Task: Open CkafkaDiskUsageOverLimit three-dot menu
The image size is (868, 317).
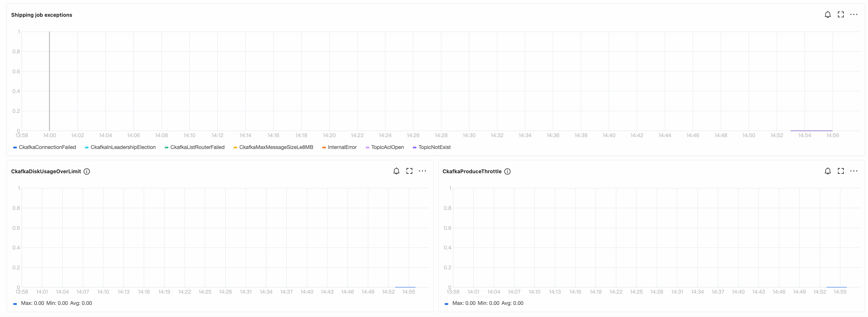Action: (422, 171)
